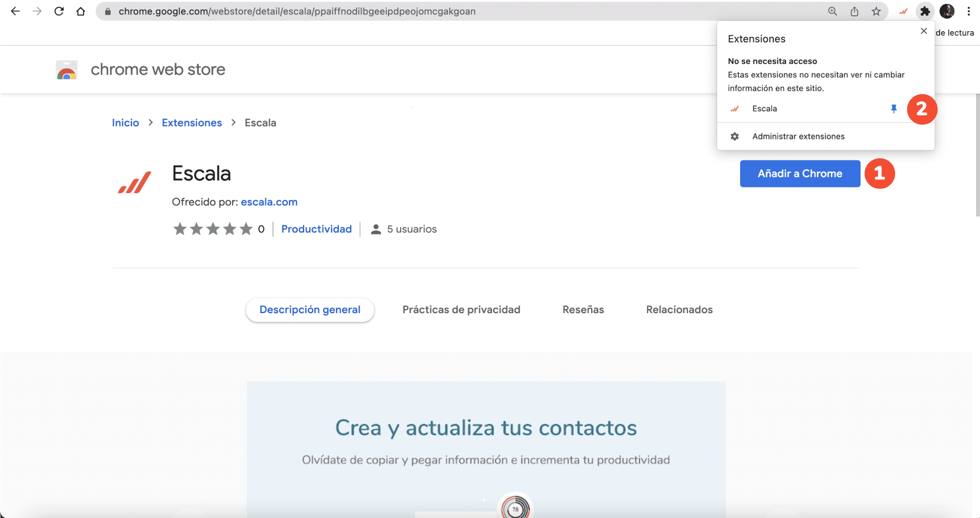This screenshot has width=980, height=518.
Task: Open the escala.com developer link
Action: coord(269,202)
